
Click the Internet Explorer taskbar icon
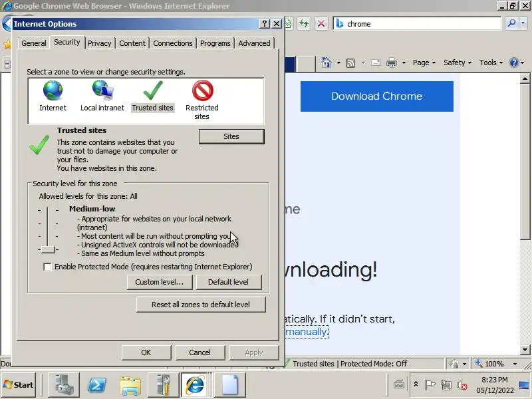pos(195,385)
